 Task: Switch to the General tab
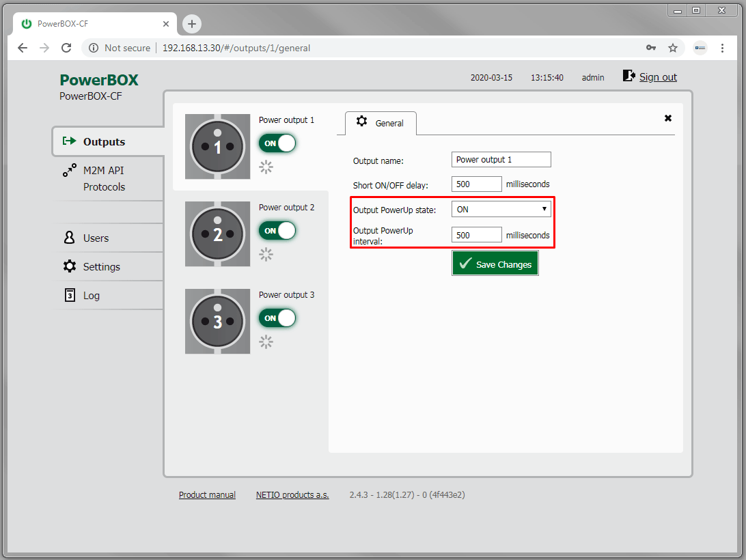pos(381,123)
